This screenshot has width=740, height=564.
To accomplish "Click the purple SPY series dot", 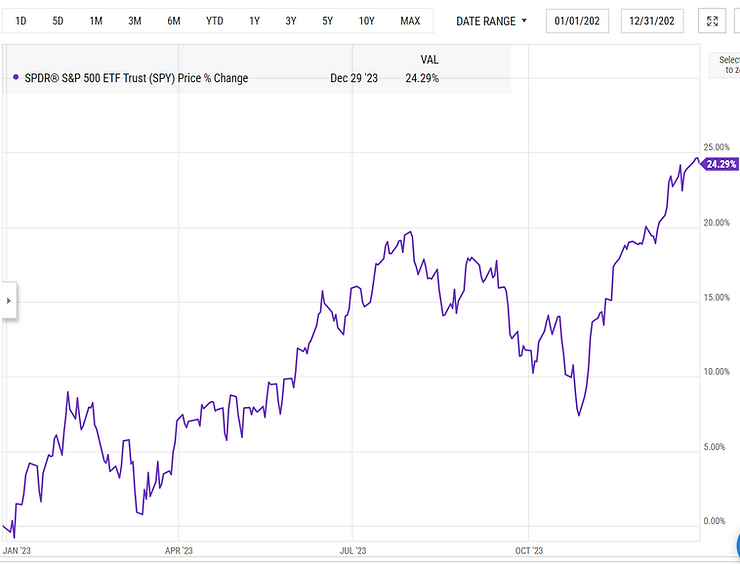I will [16, 77].
